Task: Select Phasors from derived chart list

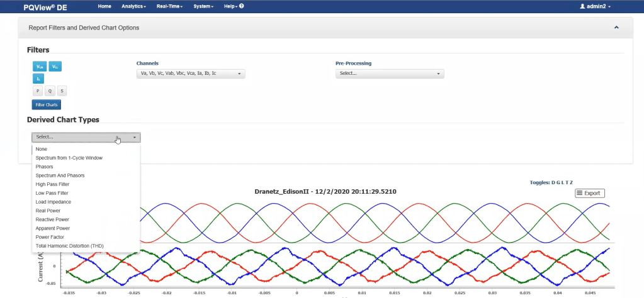Action: 45,167
